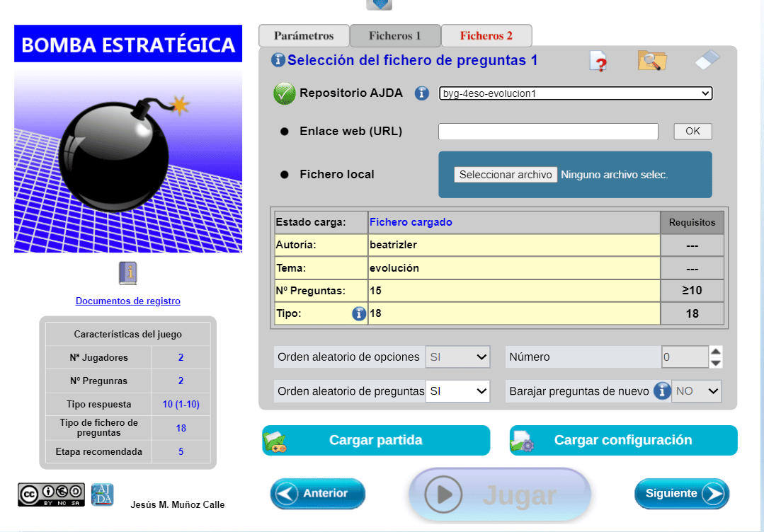Viewport: 764px width, 532px height.
Task: Click info icon beside Repositorio AJDA
Action: coord(422,93)
